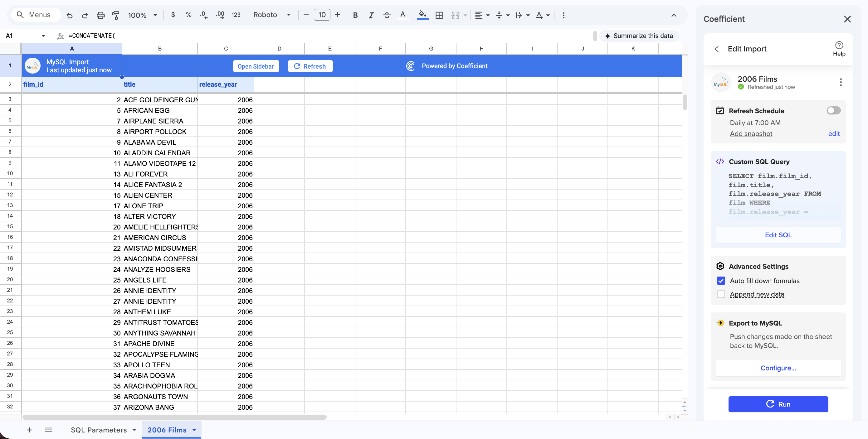Viewport: 868px width, 439px height.
Task: Click the undo arrow icon
Action: point(69,15)
